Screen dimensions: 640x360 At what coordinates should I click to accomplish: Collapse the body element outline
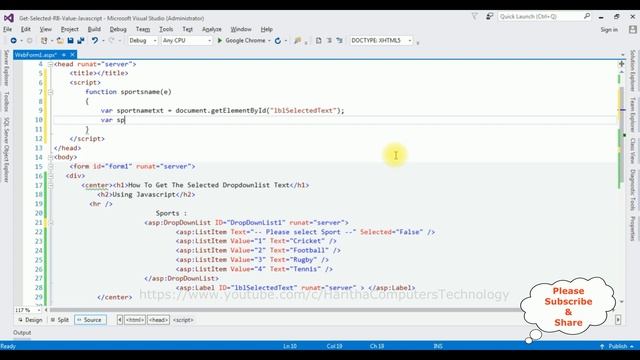pos(50,157)
